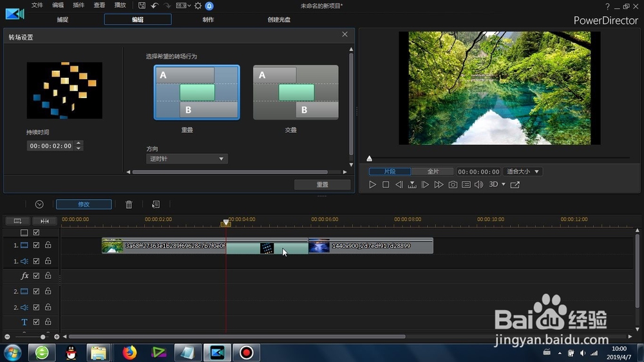Click the timeline playhead marker

226,223
